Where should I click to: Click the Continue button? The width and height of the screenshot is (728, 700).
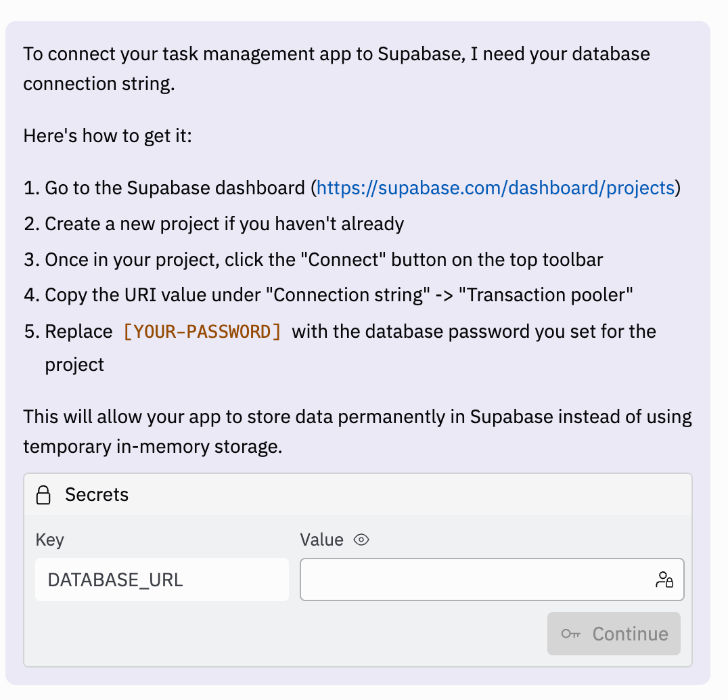[x=614, y=634]
